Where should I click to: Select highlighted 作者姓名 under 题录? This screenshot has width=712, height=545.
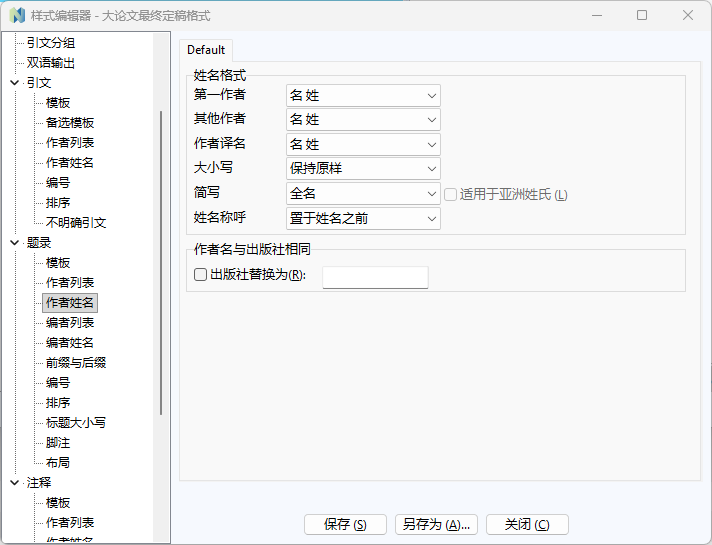[x=70, y=302]
